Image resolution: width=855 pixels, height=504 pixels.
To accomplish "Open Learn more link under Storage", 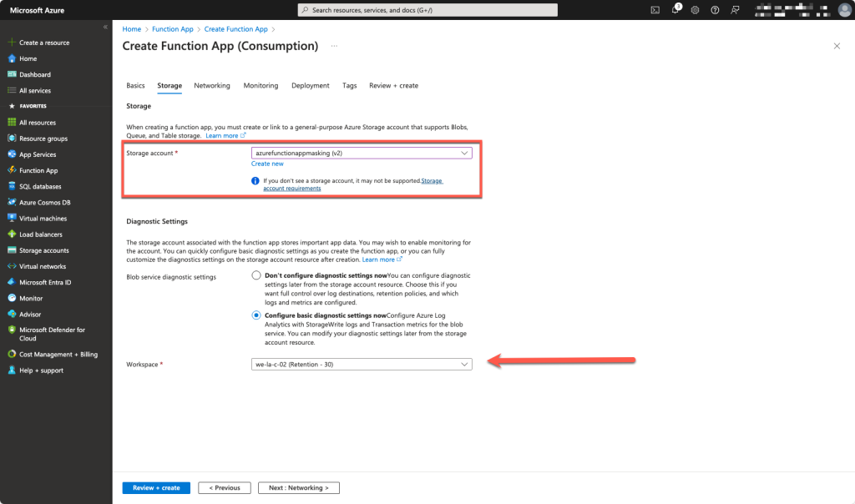I will tap(225, 136).
